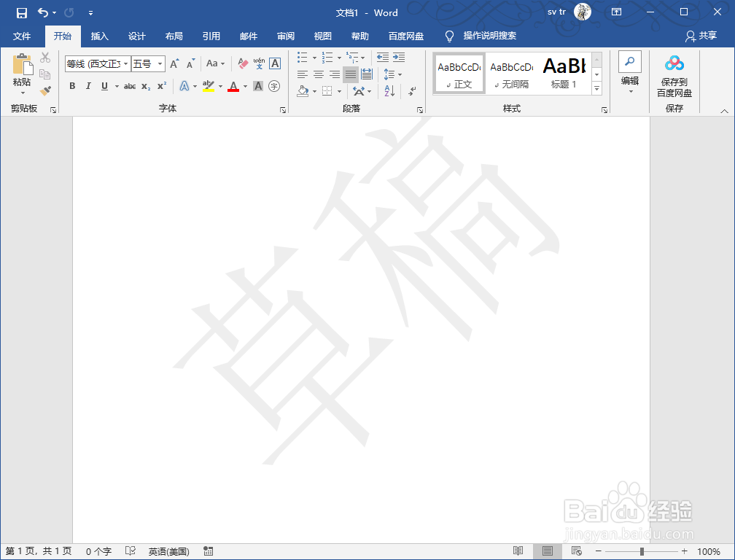This screenshot has height=560, width=735.
Task: Click the 英语(美国) language indicator
Action: click(168, 551)
